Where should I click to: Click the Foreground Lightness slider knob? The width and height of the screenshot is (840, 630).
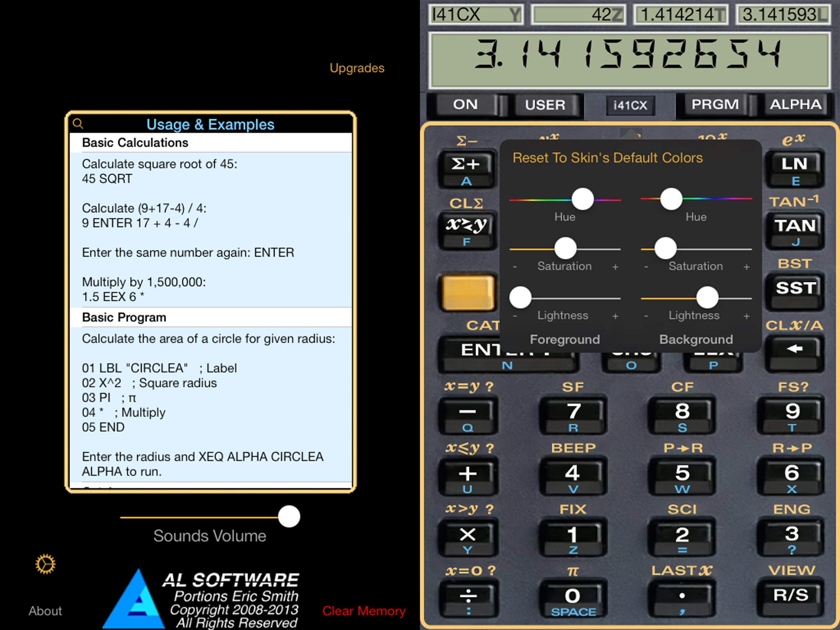(520, 298)
